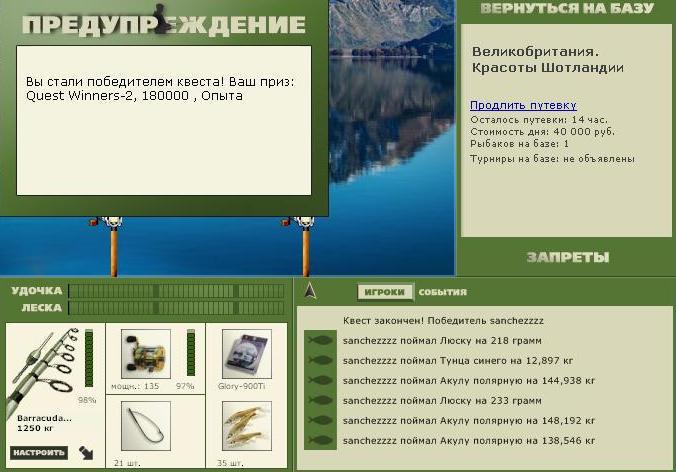Click fish icon beside Люска 218 грамм
This screenshot has width=676, height=472.
pyautogui.click(x=320, y=341)
